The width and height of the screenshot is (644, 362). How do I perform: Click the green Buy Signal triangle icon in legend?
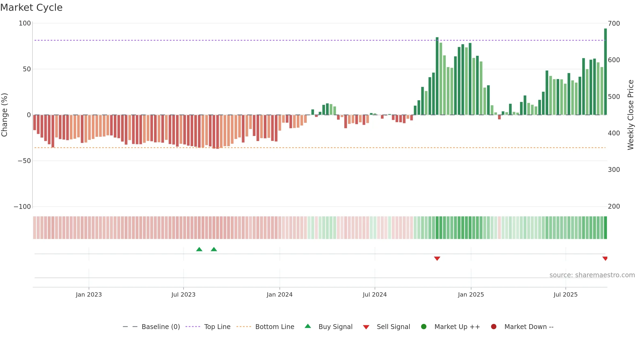tap(308, 326)
